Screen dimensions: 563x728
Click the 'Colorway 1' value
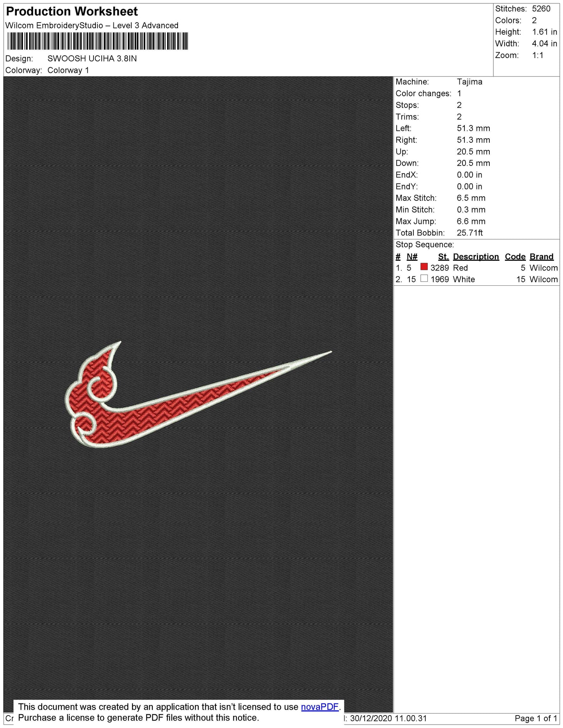click(68, 70)
